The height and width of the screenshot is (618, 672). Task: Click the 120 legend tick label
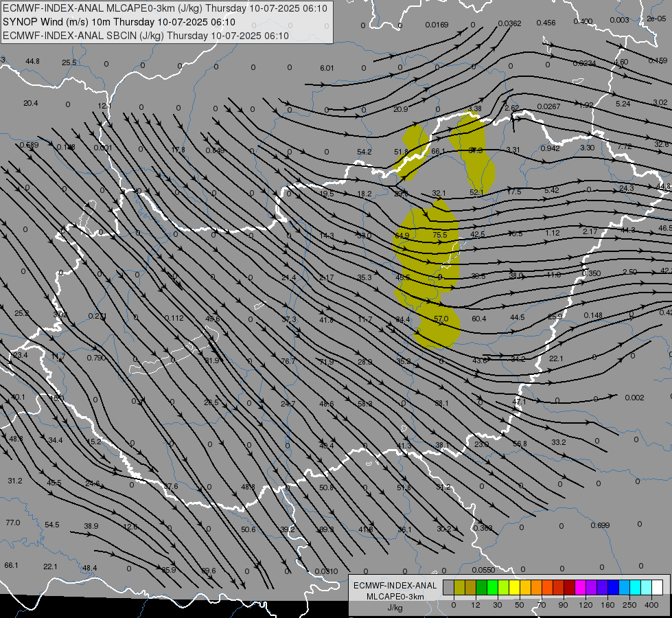point(586,605)
